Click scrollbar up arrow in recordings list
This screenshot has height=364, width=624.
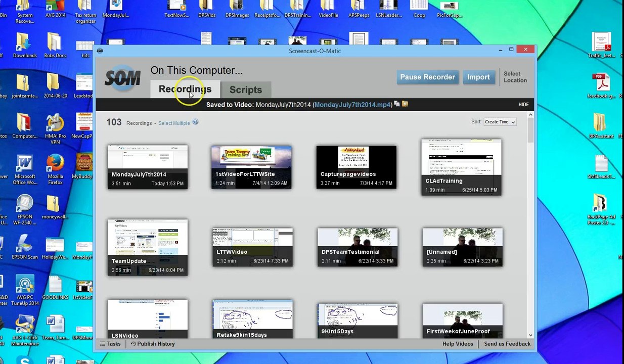pos(530,115)
